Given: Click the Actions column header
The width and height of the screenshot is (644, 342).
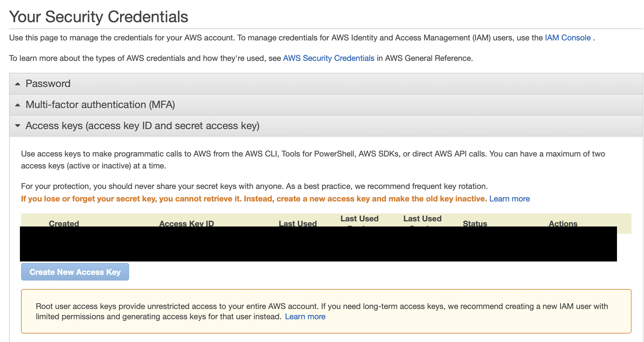Looking at the screenshot, I should coord(563,223).
